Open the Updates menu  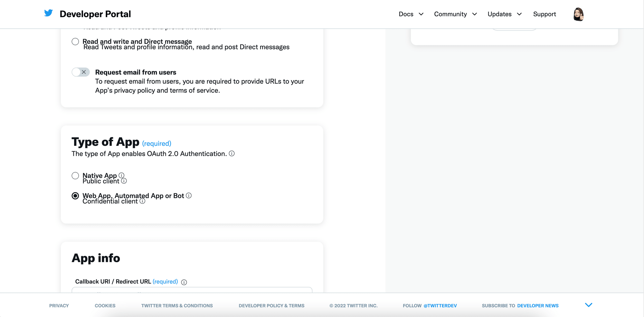pos(499,14)
